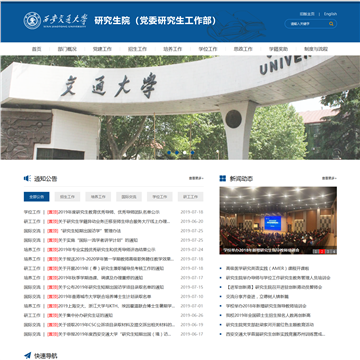Click the conference hall news slideshow image

[x=278, y=220]
